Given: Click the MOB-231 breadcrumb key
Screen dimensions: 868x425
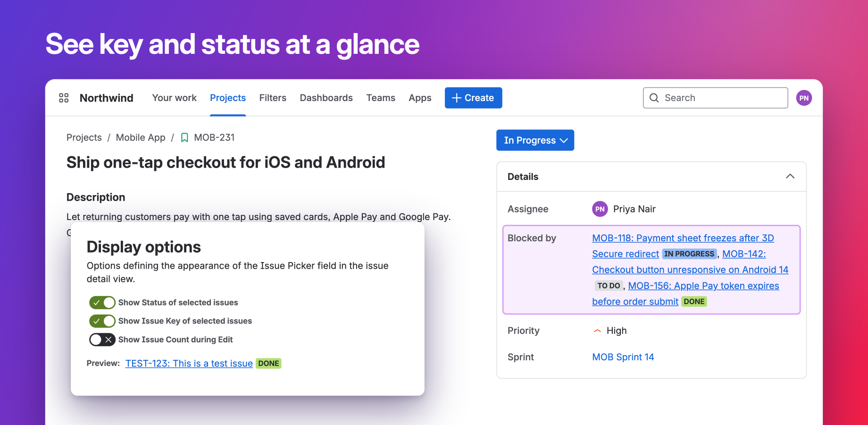Looking at the screenshot, I should (214, 137).
